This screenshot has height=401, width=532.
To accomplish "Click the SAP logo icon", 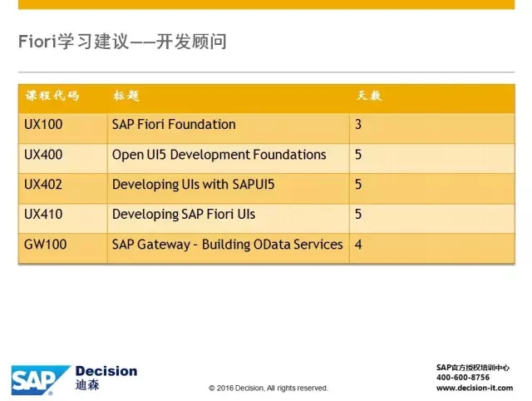I will 39,379.
